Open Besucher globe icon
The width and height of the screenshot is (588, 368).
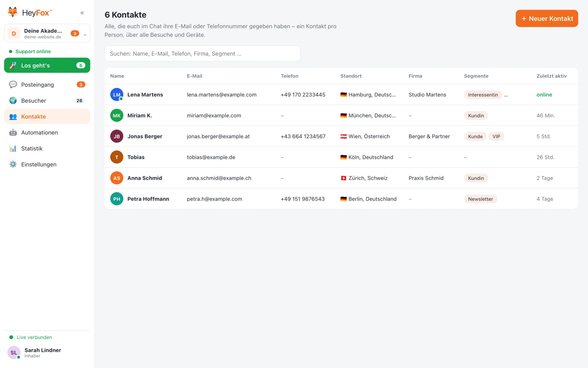pyautogui.click(x=13, y=100)
